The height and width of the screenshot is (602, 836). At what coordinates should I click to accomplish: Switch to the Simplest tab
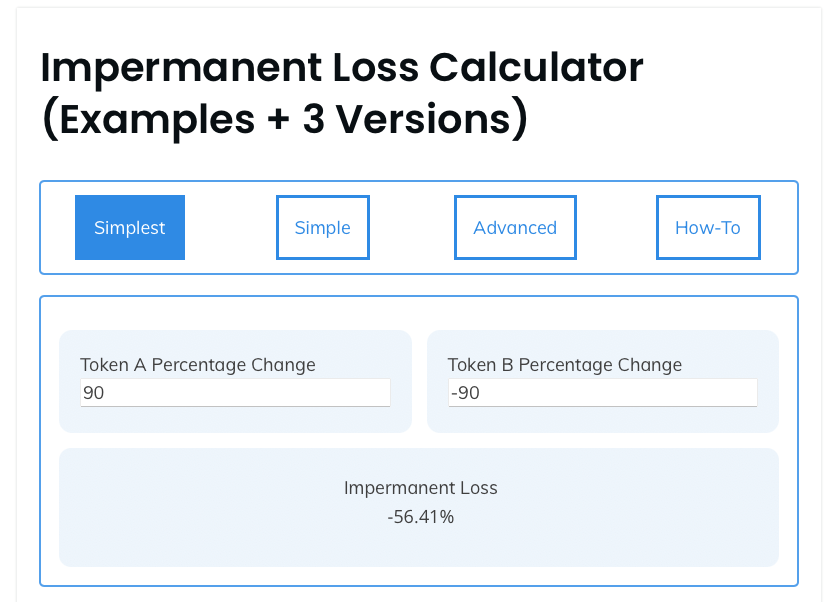[130, 227]
